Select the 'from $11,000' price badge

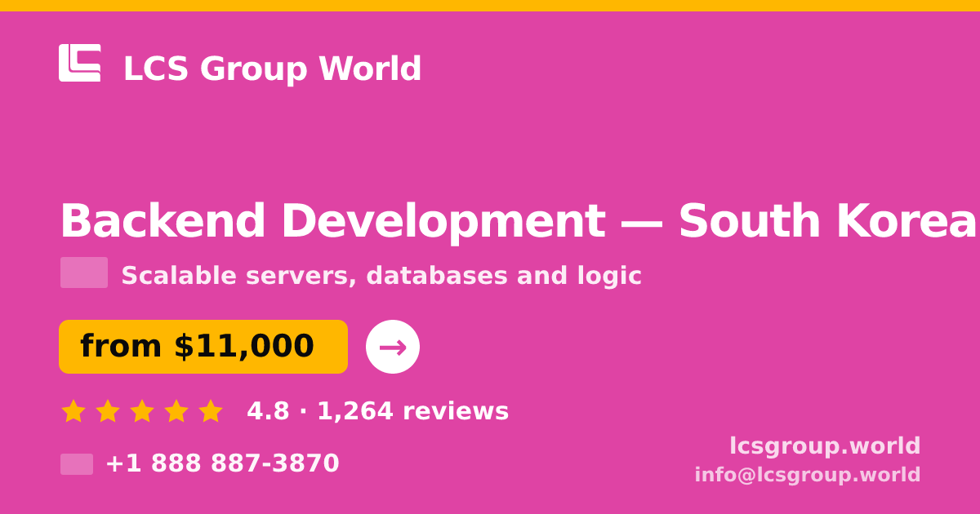point(203,347)
